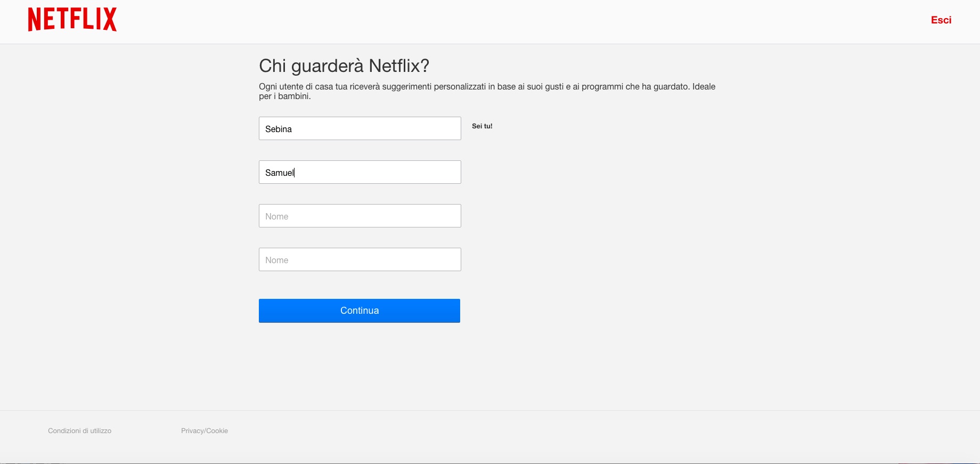This screenshot has height=464, width=980.
Task: Place cursor in first empty Nome field
Action: pyautogui.click(x=360, y=216)
